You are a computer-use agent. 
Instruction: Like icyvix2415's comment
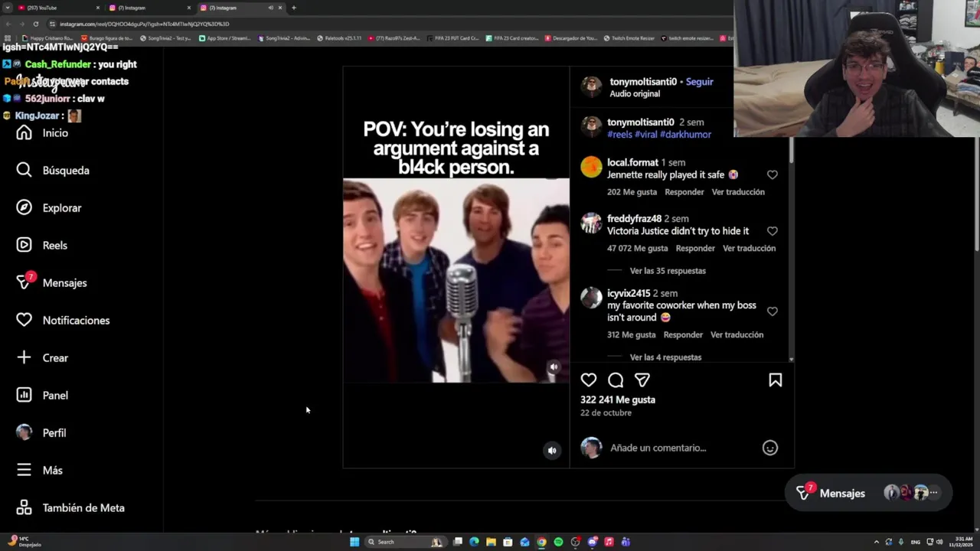point(773,311)
